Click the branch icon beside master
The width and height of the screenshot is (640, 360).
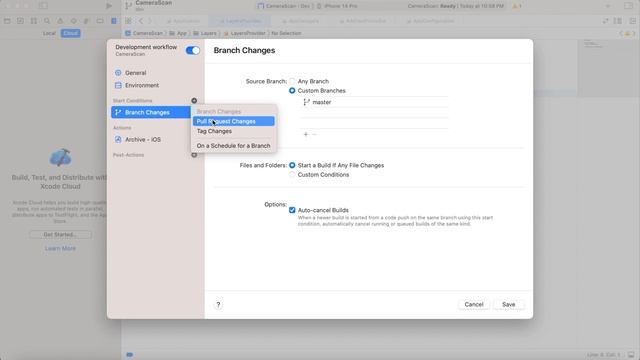click(x=307, y=102)
